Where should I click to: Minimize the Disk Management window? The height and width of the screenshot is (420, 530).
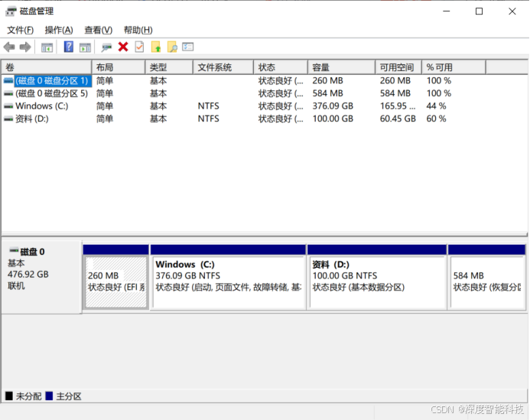coord(446,11)
